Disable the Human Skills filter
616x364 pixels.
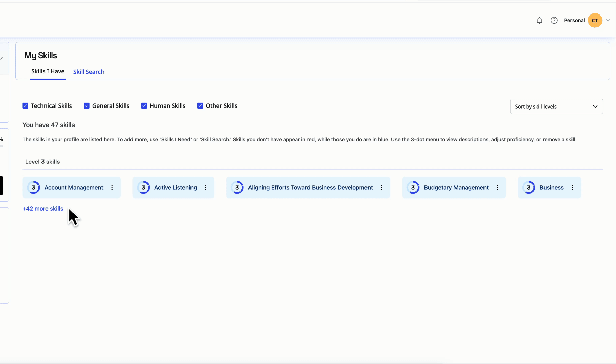tap(144, 106)
